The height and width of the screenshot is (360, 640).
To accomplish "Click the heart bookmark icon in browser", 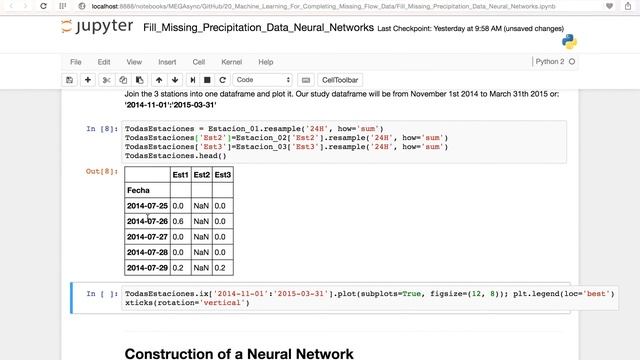I will [609, 6].
